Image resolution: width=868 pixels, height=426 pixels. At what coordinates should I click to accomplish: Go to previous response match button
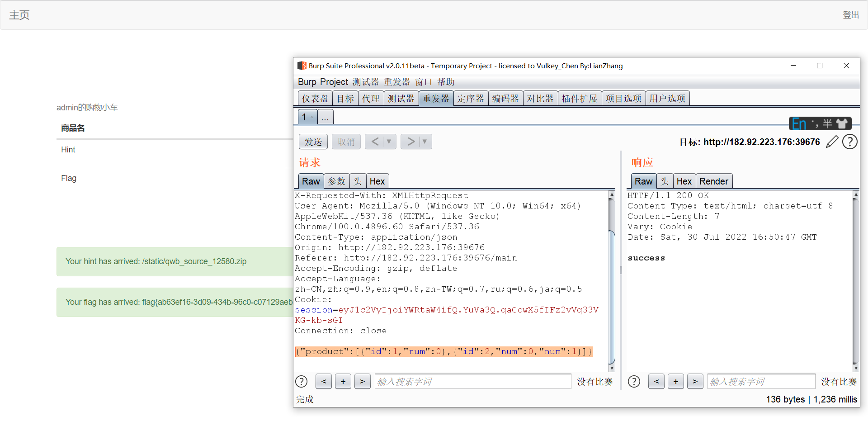656,382
